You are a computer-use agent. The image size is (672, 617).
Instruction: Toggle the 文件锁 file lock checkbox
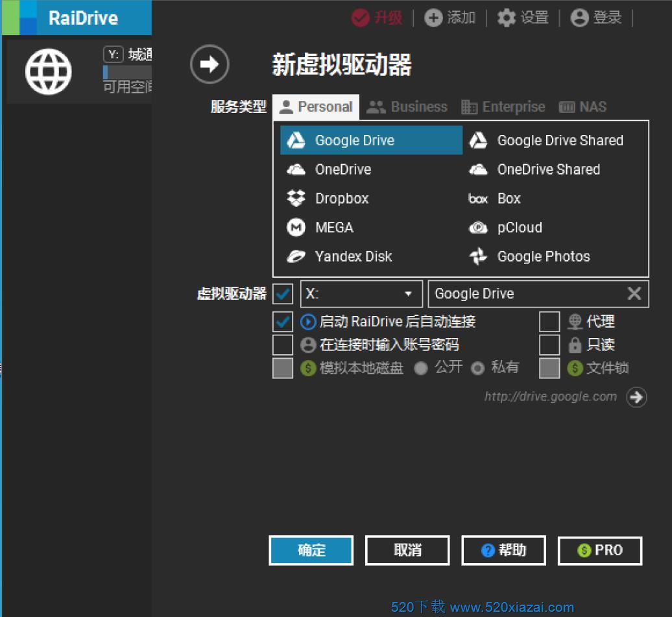point(549,369)
